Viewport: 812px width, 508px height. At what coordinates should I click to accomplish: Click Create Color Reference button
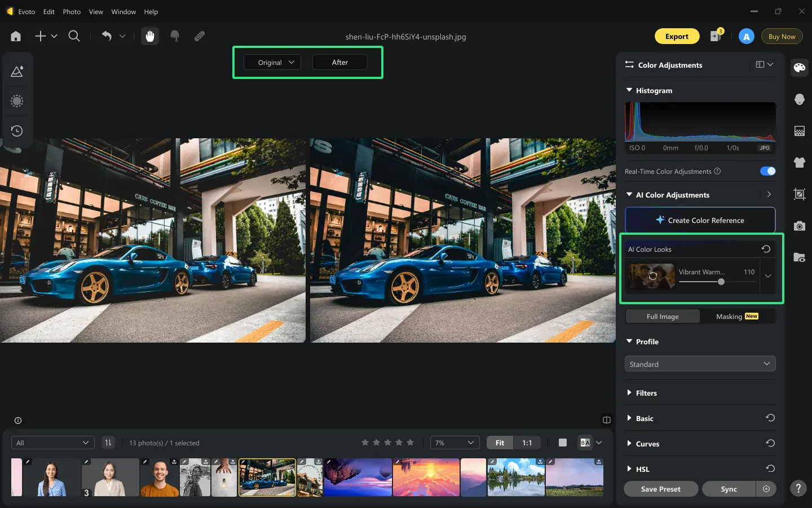700,220
